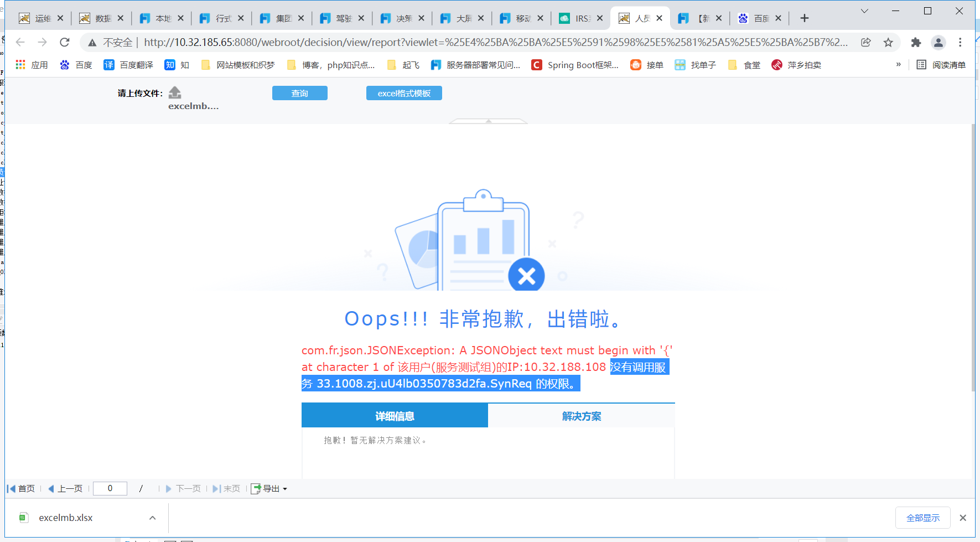
Task: Open the 百度 bookmark
Action: coord(76,65)
